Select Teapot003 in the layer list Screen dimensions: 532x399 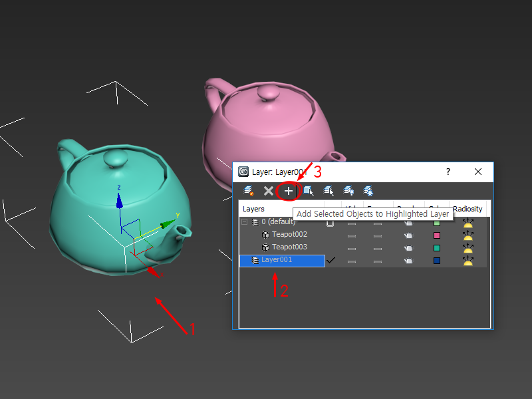289,247
